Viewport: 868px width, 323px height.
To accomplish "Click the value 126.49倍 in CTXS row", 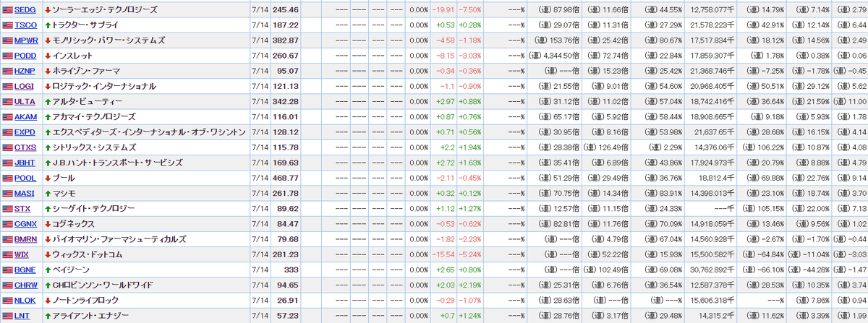I will coord(613,147).
